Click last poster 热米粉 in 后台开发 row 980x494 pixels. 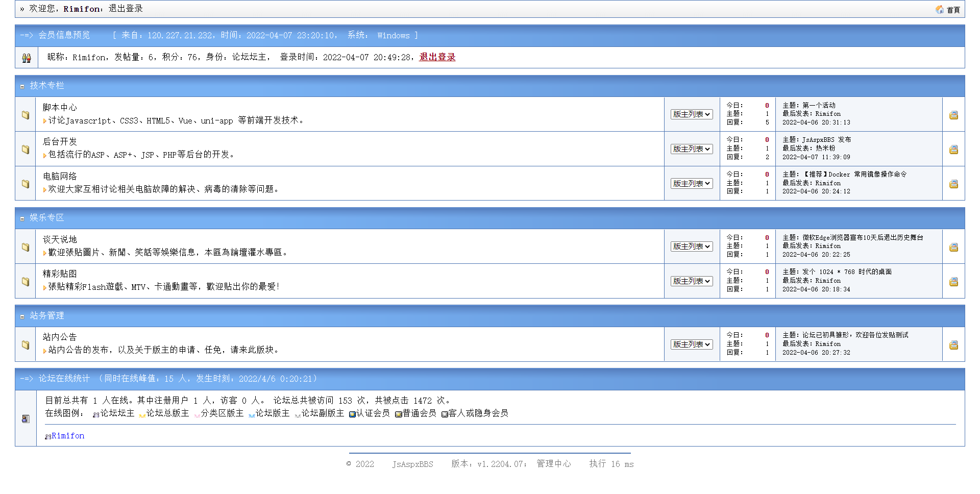click(825, 149)
